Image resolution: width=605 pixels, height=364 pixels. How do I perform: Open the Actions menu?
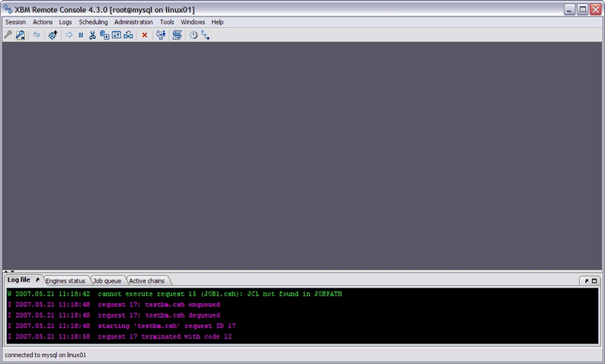[x=43, y=22]
